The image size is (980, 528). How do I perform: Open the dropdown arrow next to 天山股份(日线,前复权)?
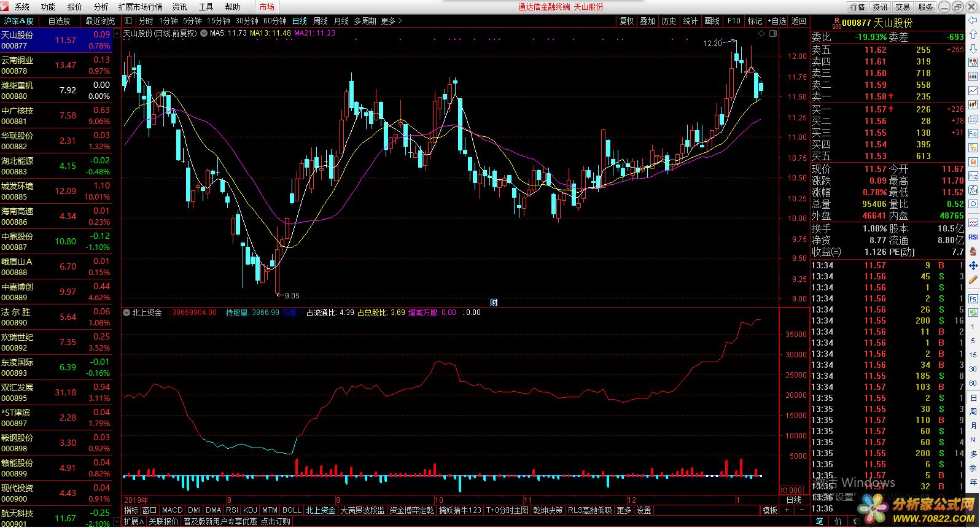click(x=203, y=33)
